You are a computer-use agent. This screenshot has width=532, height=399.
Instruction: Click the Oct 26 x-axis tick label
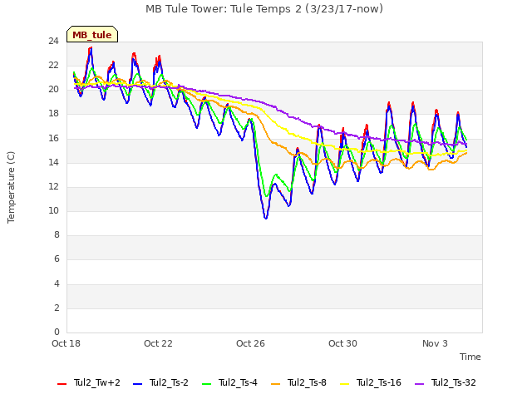coord(250,343)
